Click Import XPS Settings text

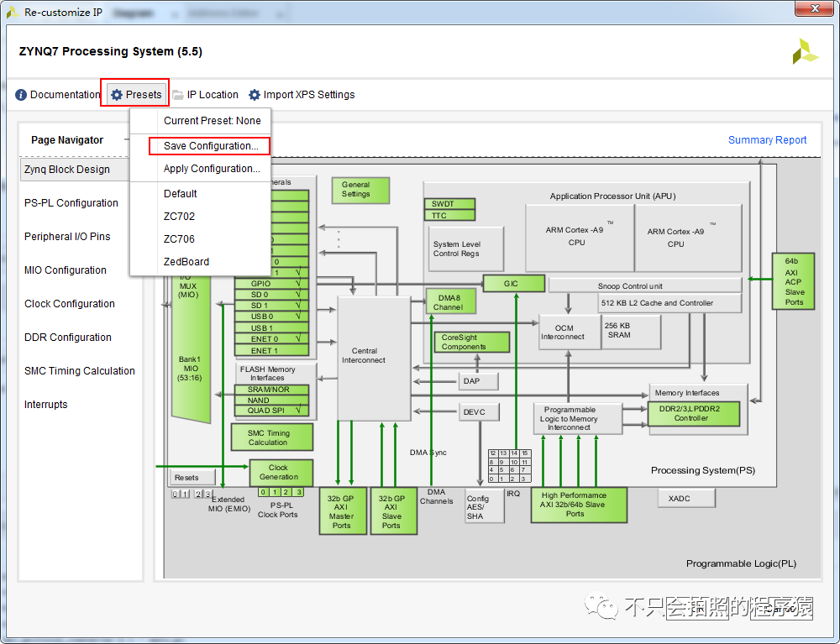click(x=309, y=95)
